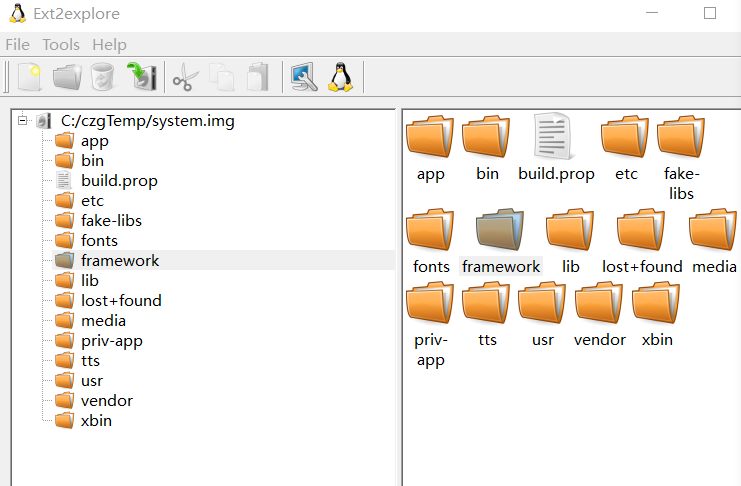Click the usr folder icon in right pane

[542, 303]
